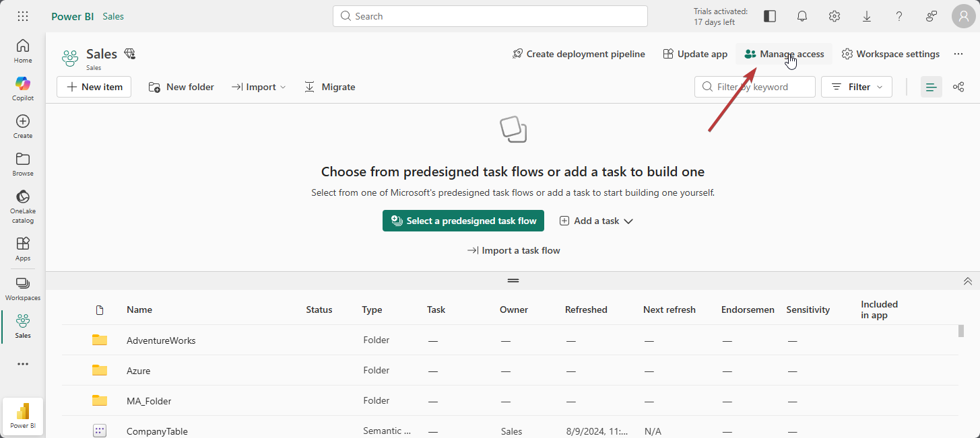This screenshot has height=438, width=980.
Task: Open Workspaces in the left navigation
Action: click(23, 289)
